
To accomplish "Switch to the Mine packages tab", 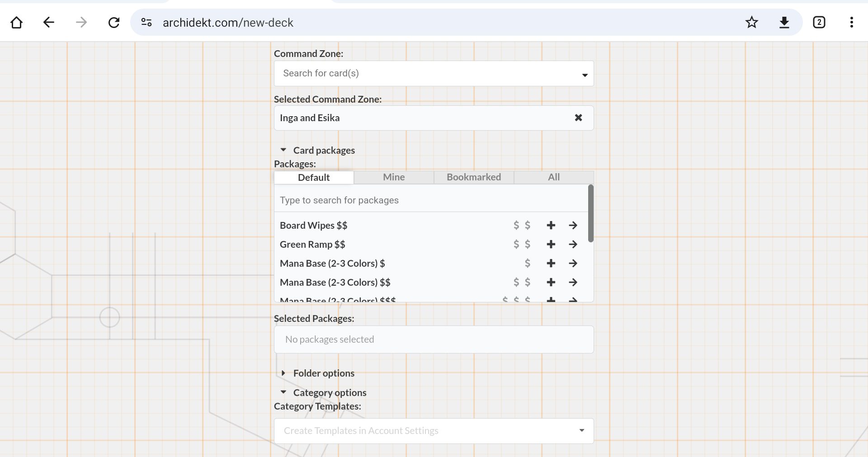I will click(394, 177).
